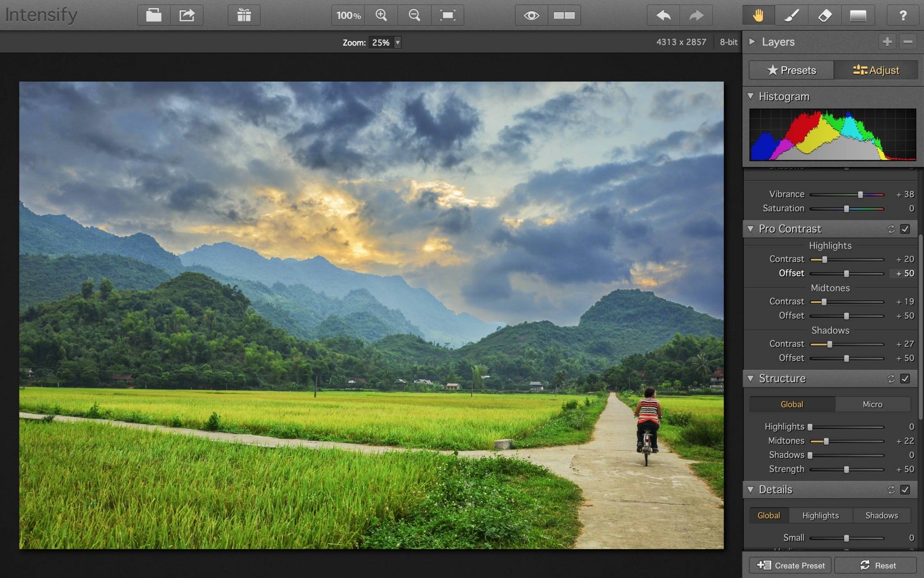Uncheck the Pro Contrast checkbox
The height and width of the screenshot is (578, 924).
coord(905,229)
